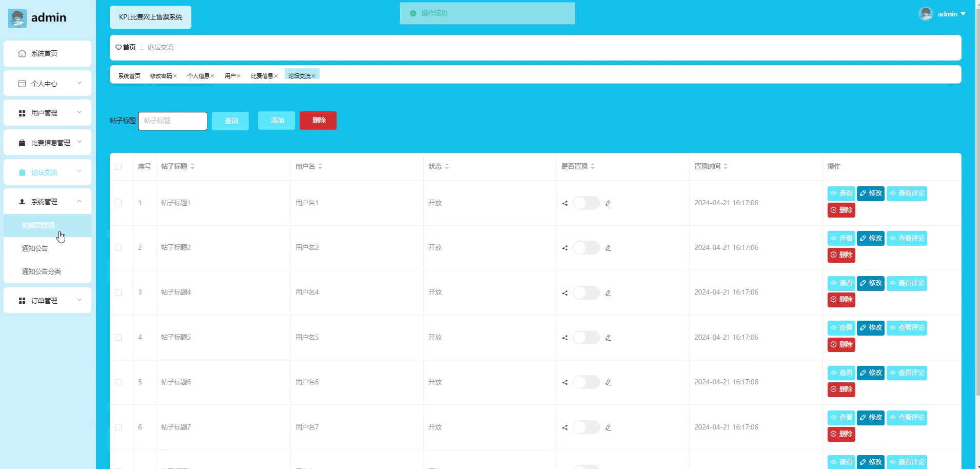Screen dimensions: 980x469
Task: Sort table by 置顶时间 column arrows
Action: (726, 166)
